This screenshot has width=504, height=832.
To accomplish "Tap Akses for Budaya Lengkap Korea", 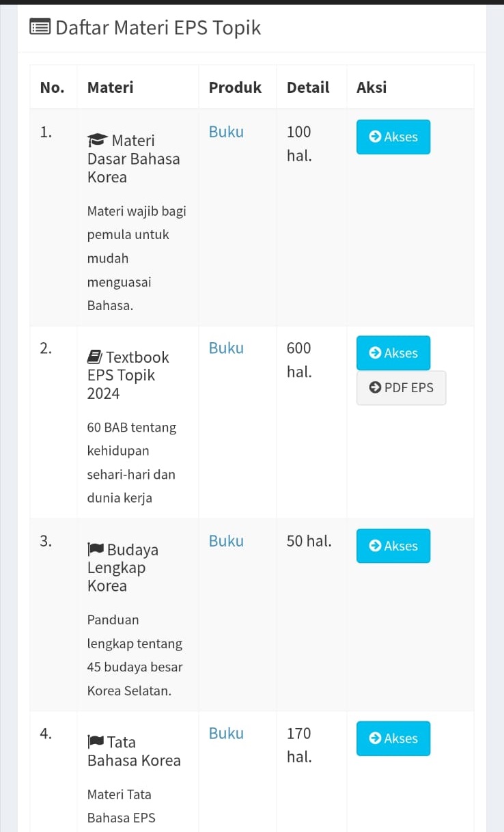I will click(x=393, y=546).
